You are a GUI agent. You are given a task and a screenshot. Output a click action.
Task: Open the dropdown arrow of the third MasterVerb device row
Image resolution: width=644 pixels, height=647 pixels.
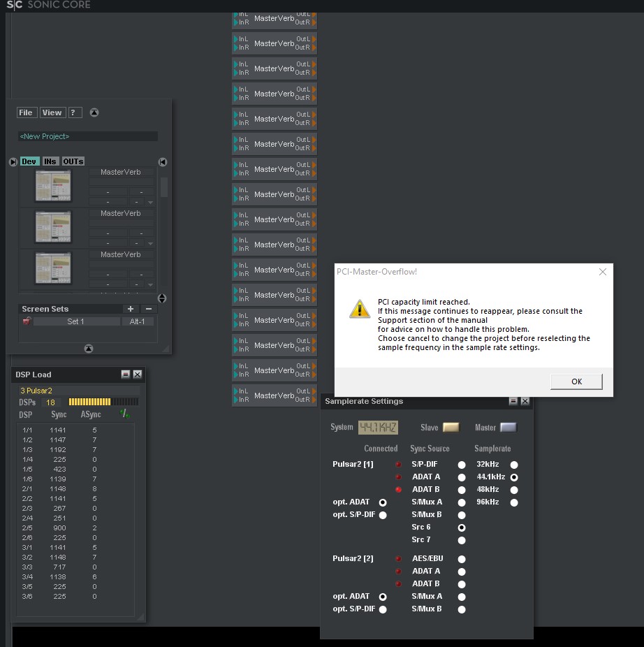click(x=151, y=284)
